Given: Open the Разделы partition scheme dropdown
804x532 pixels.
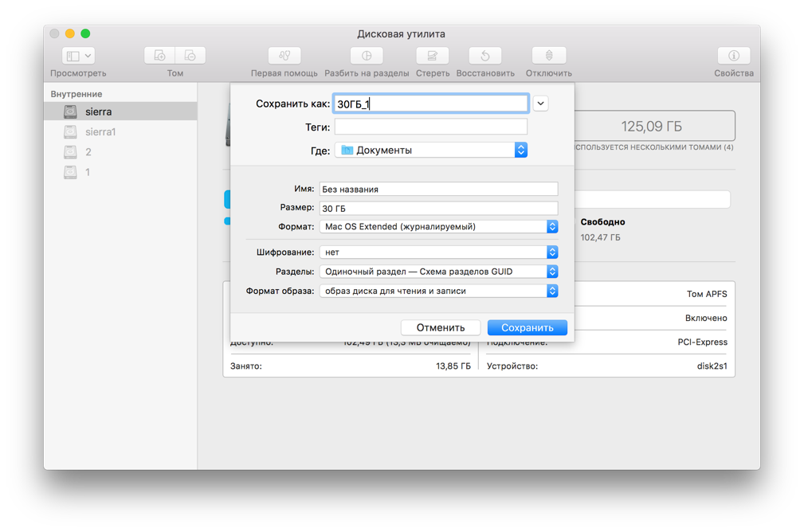Looking at the screenshot, I should pyautogui.click(x=551, y=271).
